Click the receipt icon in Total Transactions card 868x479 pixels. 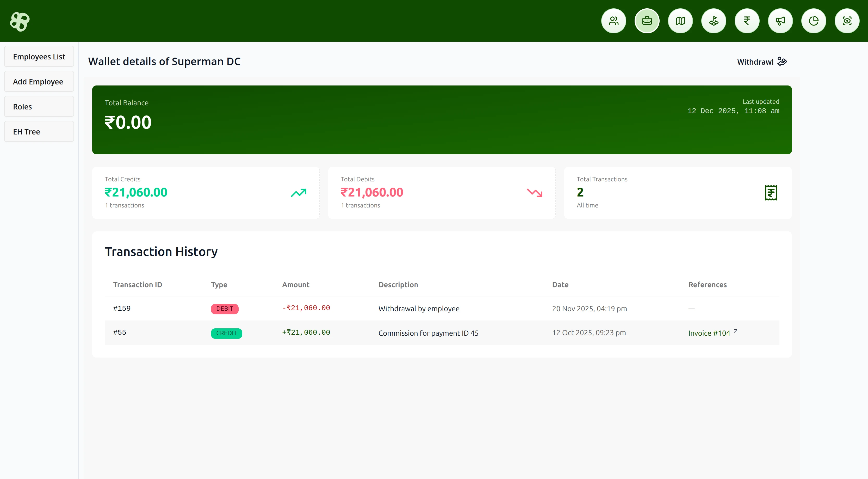click(x=771, y=193)
